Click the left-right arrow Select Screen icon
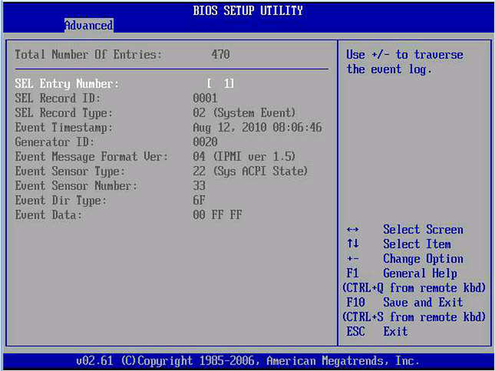The width and height of the screenshot is (495, 371). click(x=353, y=230)
